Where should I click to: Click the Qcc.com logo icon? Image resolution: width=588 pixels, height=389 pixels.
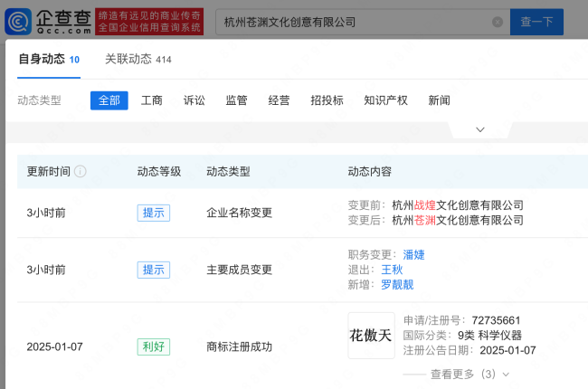point(17,22)
